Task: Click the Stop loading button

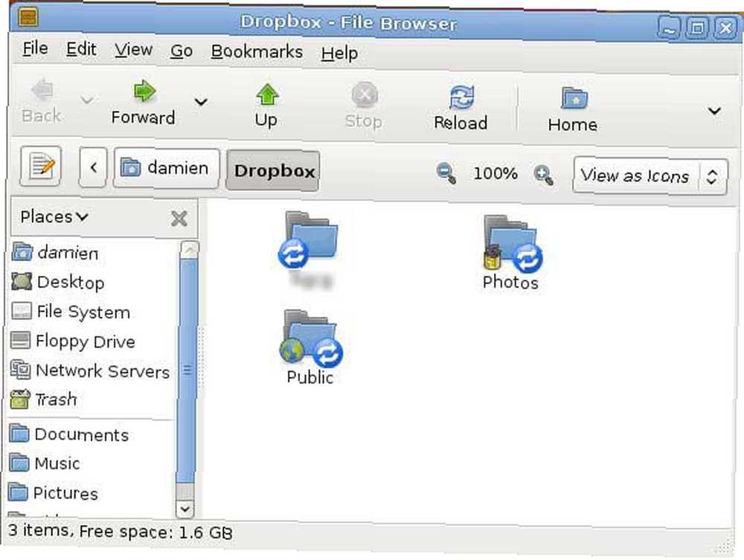Action: click(x=364, y=106)
